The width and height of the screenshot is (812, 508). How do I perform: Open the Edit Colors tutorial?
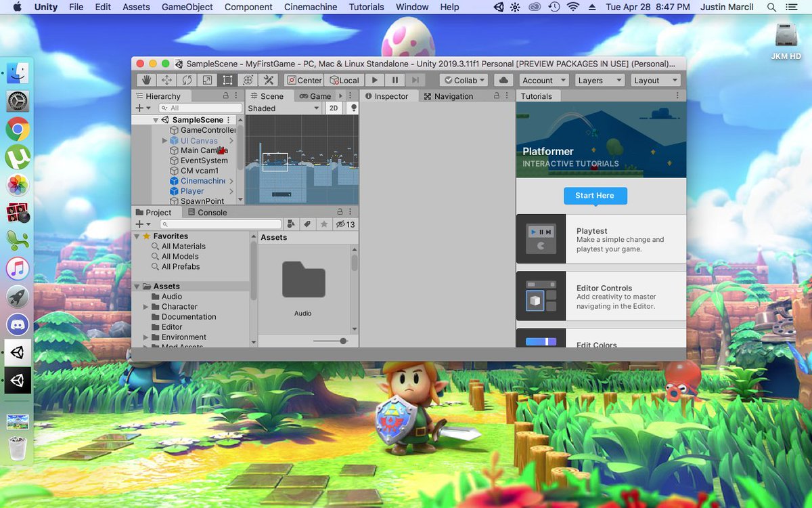[x=601, y=339]
